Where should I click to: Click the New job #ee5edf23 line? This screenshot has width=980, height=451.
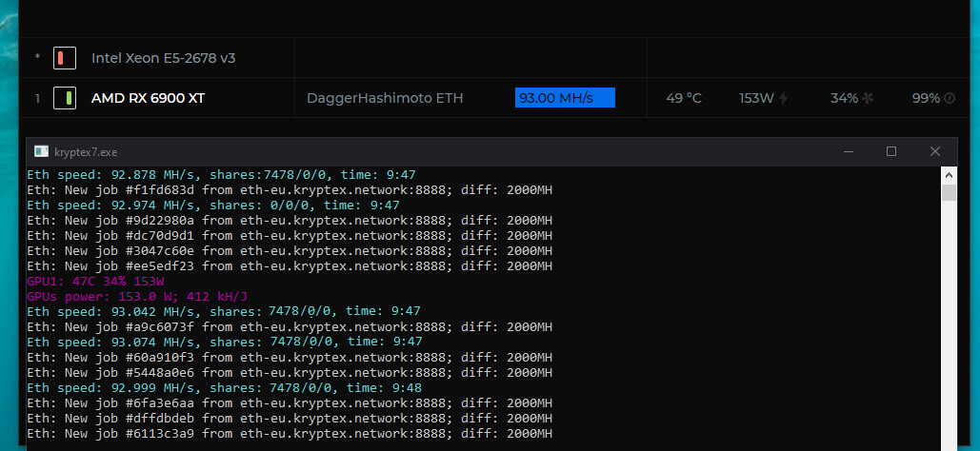coord(290,266)
